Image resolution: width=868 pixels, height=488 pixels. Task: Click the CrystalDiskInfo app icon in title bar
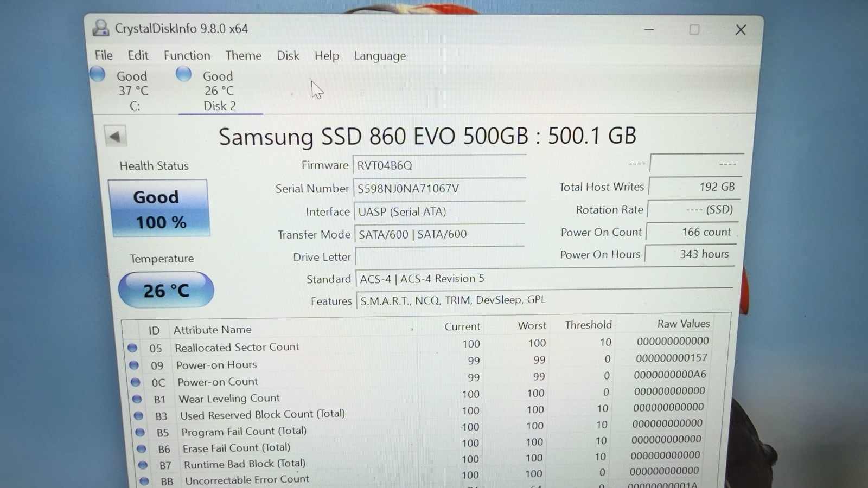point(100,28)
